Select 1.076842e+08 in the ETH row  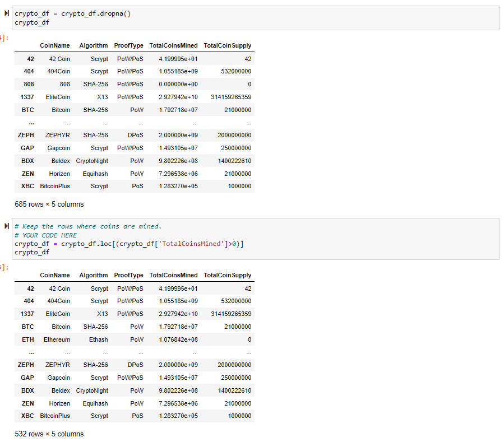click(x=178, y=339)
